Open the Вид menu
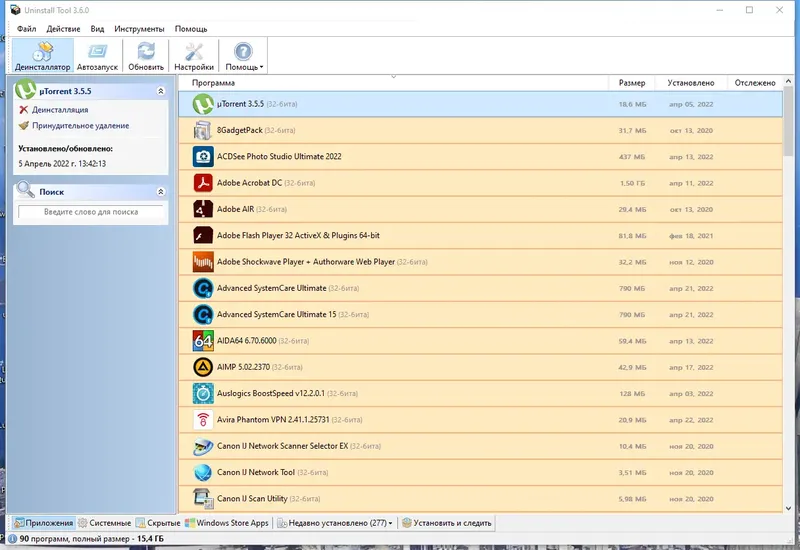The width and height of the screenshot is (800, 550). pyautogui.click(x=97, y=29)
